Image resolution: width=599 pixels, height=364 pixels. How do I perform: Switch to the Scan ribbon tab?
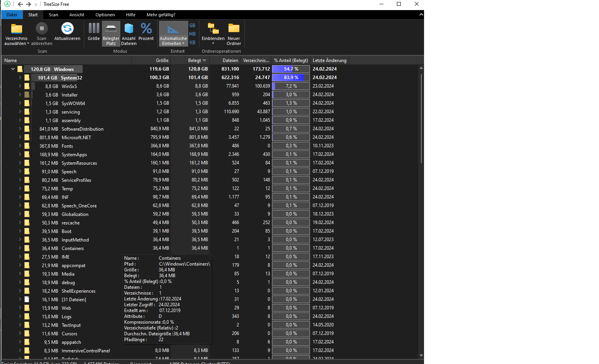click(54, 15)
